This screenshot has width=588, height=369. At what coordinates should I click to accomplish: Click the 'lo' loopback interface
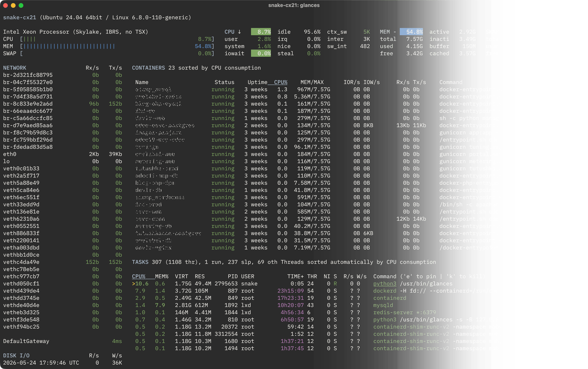pos(6,161)
